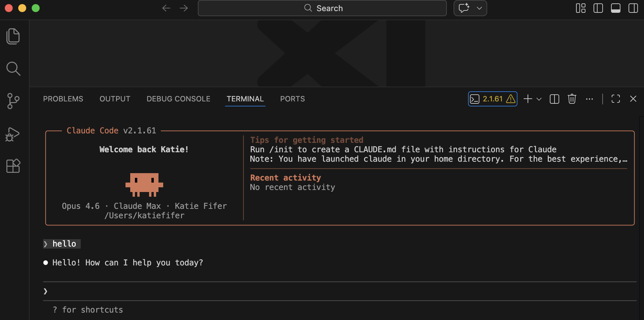Open the Run and Debug view
Screen dimensions: 644x320
coord(13,134)
